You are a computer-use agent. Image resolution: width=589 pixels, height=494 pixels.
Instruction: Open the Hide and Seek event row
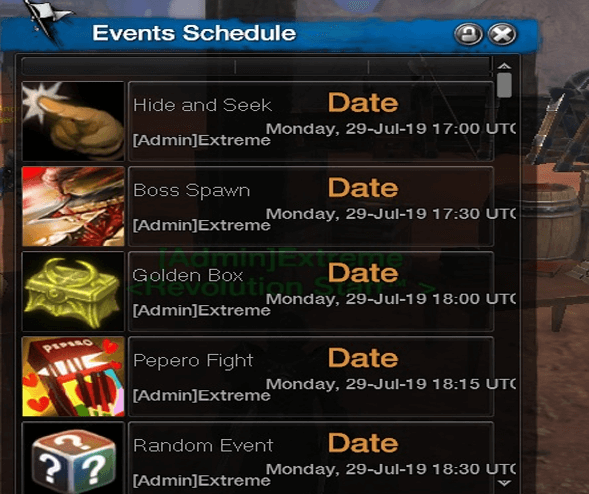point(311,121)
